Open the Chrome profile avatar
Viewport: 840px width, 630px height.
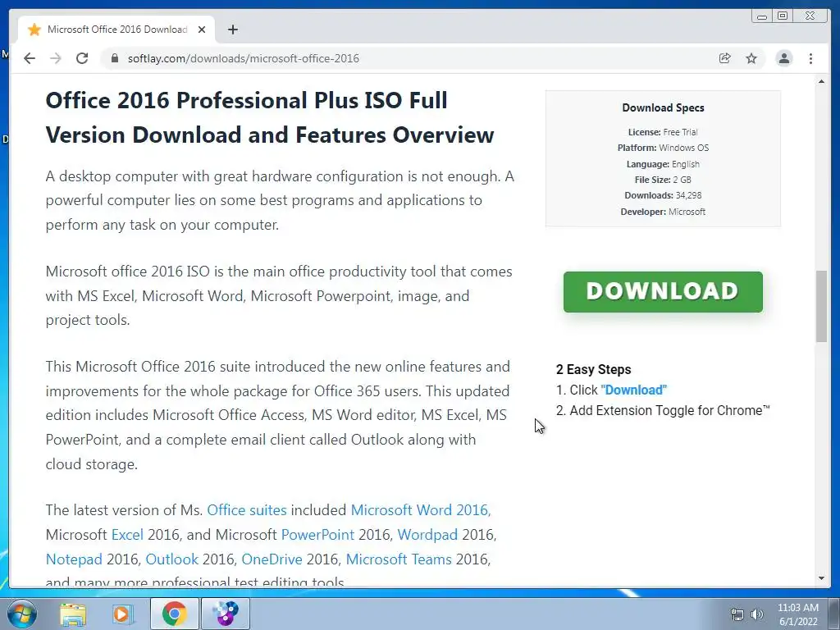pyautogui.click(x=784, y=58)
